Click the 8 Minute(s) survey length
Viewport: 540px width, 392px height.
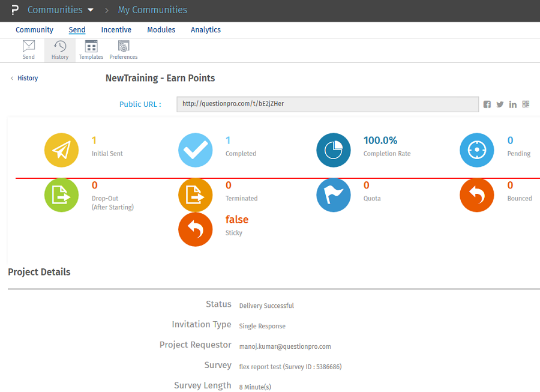255,387
